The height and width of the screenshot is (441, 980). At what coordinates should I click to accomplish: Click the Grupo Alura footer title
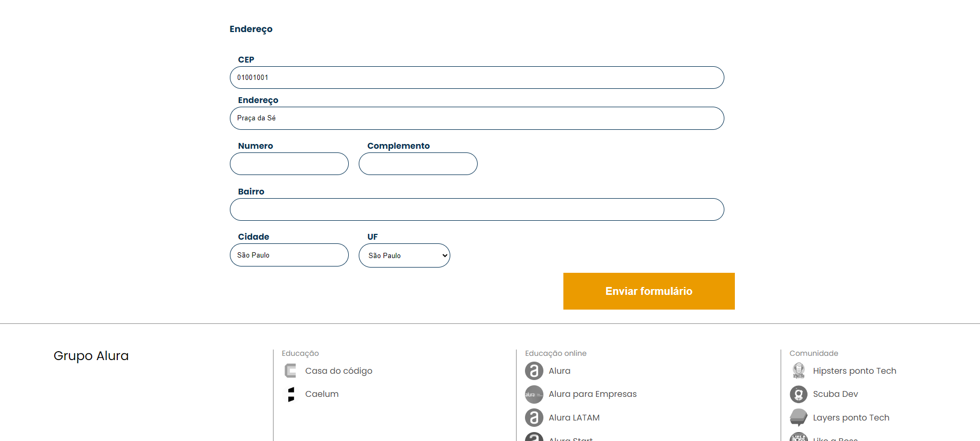pos(91,356)
